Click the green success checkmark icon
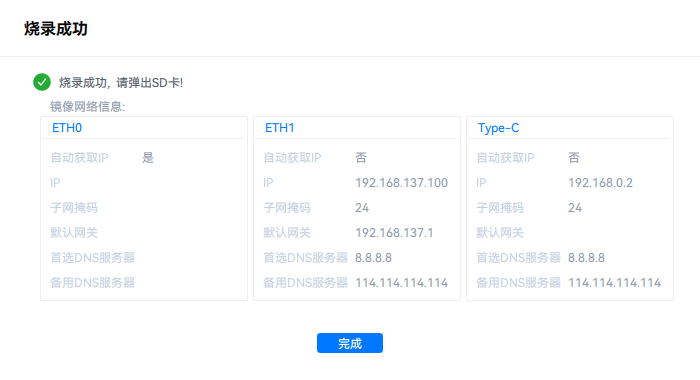Viewport: 700px width, 380px height. point(42,82)
